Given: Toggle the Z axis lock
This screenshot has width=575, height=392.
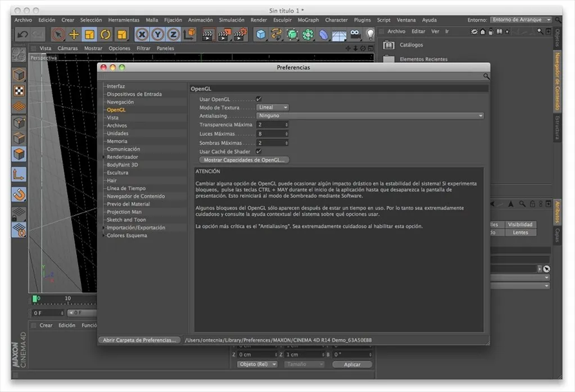Looking at the screenshot, I should (x=174, y=34).
